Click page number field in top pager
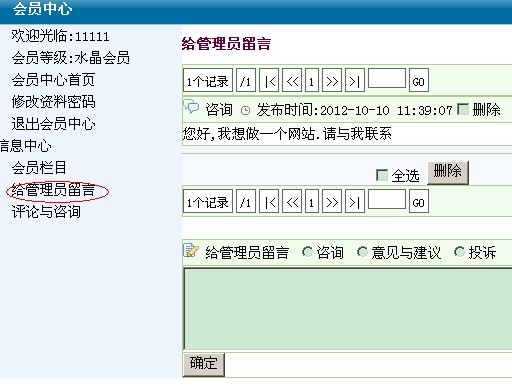 (x=387, y=78)
